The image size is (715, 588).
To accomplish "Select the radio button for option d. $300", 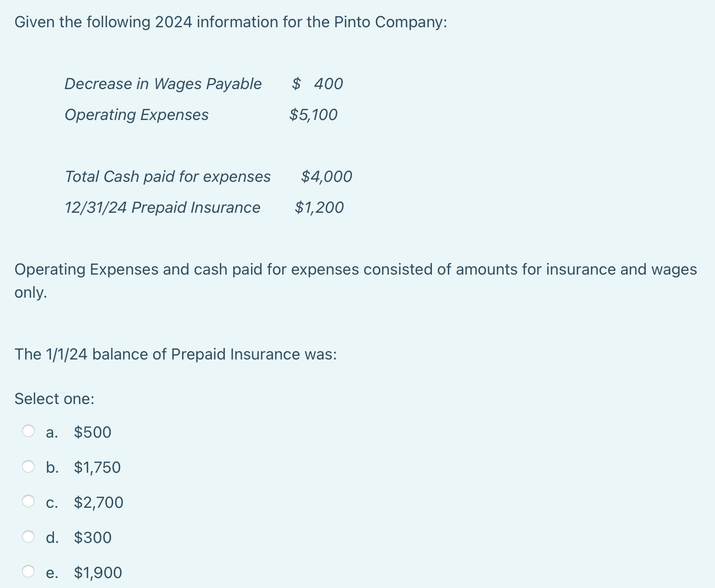I will click(29, 536).
